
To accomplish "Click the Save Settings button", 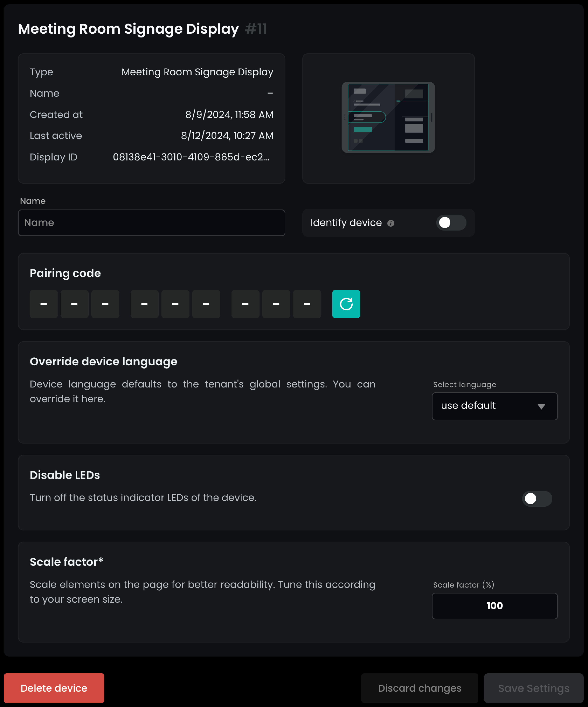I will [534, 688].
